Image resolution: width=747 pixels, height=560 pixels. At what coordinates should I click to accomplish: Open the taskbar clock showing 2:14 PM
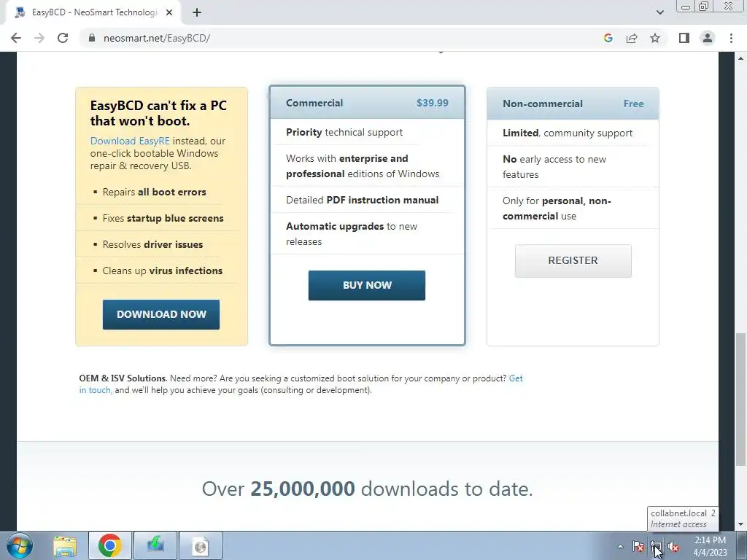click(710, 546)
